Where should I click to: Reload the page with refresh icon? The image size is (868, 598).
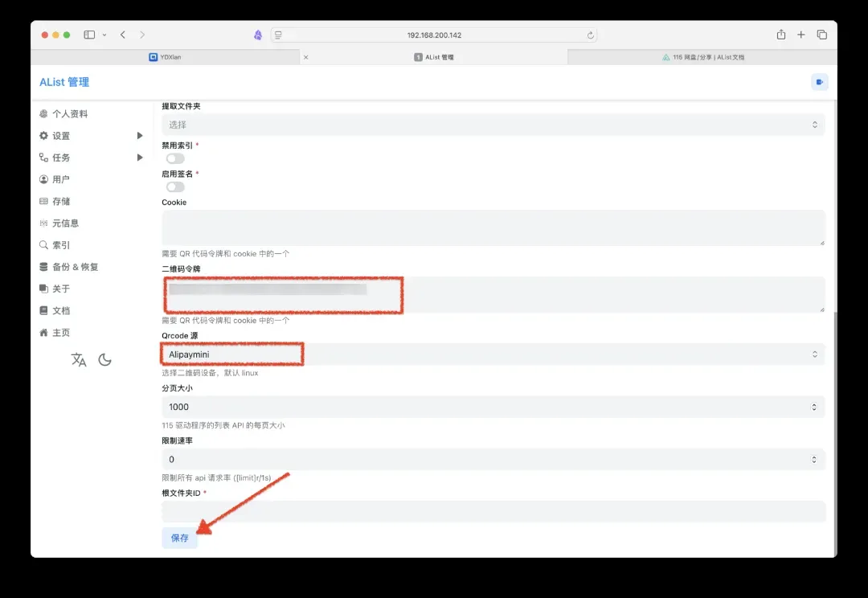tap(590, 35)
